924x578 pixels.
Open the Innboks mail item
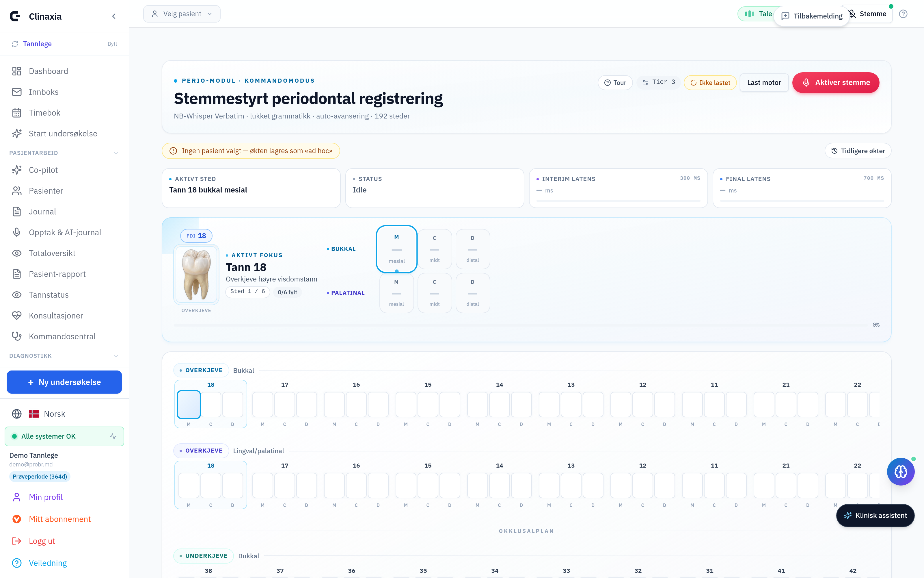pyautogui.click(x=64, y=92)
